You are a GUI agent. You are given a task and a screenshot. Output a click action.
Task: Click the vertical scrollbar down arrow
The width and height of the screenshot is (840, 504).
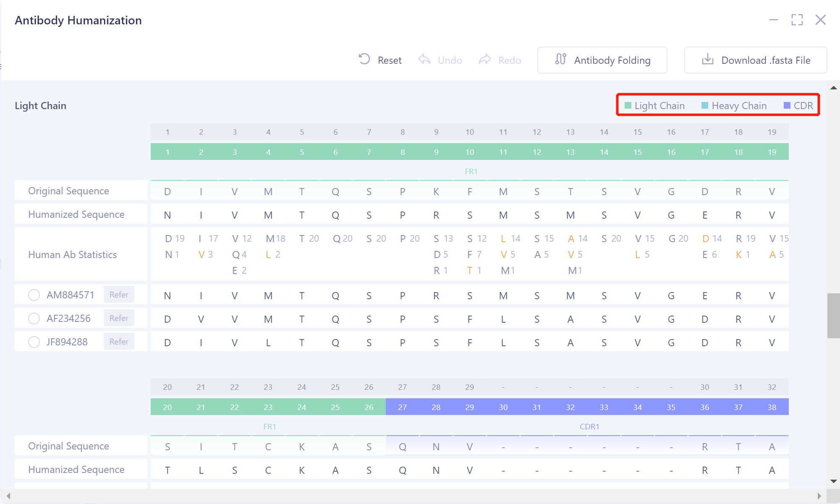[834, 481]
